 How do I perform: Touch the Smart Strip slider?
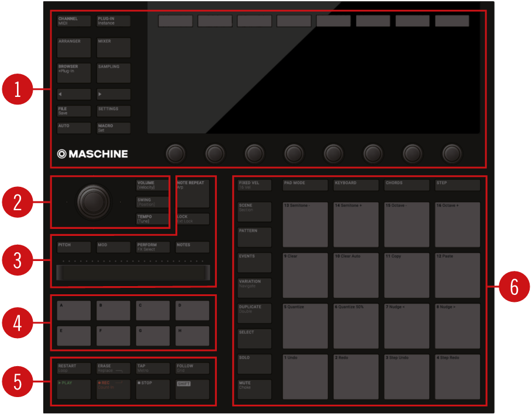133,272
